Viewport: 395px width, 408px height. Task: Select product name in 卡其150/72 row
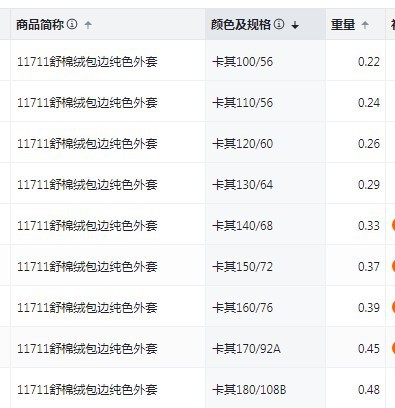point(87,267)
